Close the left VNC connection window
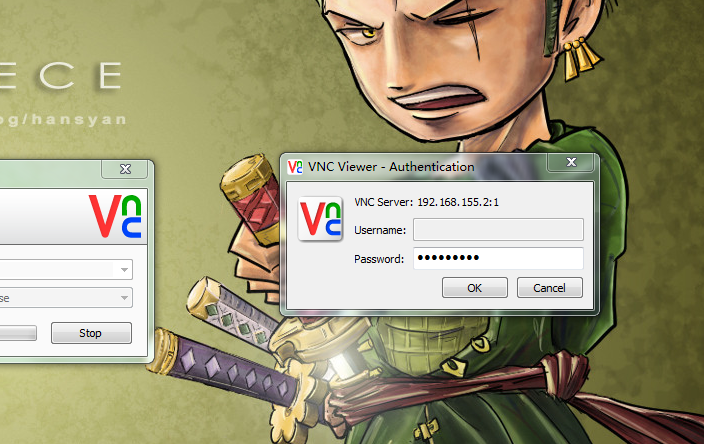The width and height of the screenshot is (704, 444). pyautogui.click(x=125, y=169)
